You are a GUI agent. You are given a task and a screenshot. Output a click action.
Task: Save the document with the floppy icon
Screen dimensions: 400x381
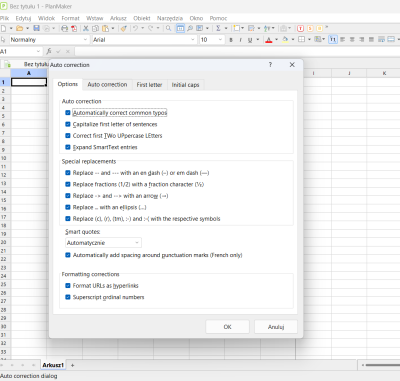(37, 28)
